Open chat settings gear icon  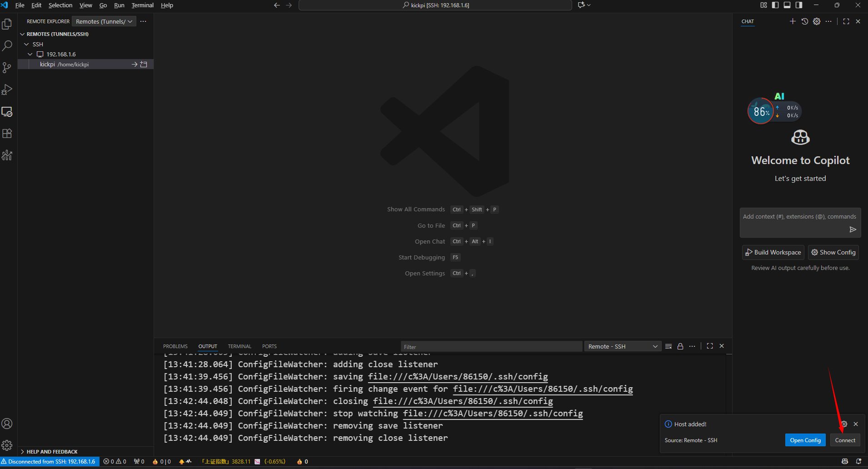pos(817,21)
